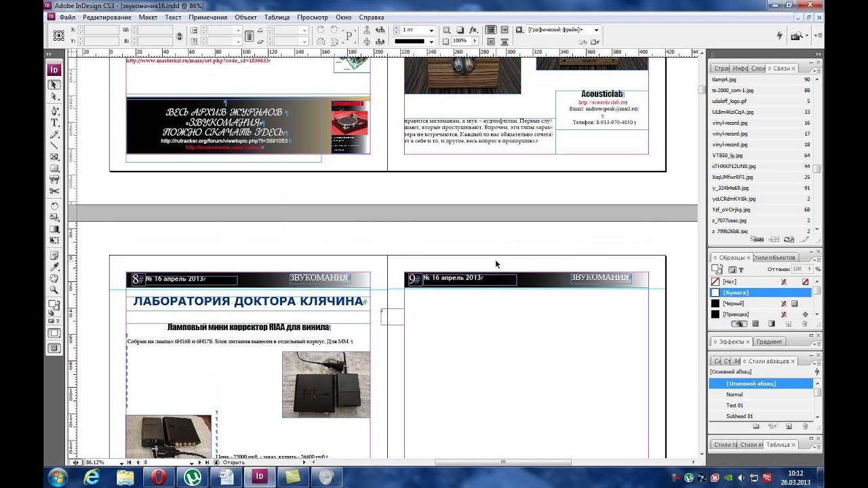
Task: Select the Pencil tool
Action: click(x=54, y=134)
